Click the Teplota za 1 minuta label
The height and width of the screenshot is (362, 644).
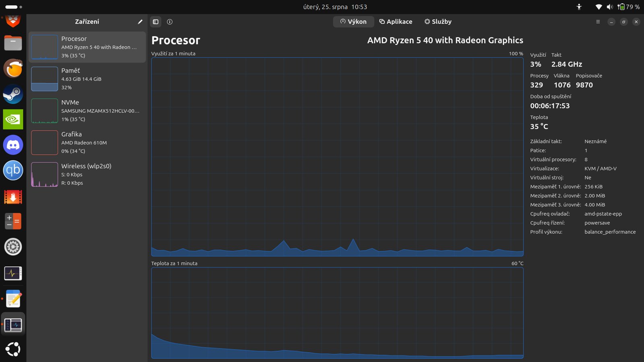174,263
